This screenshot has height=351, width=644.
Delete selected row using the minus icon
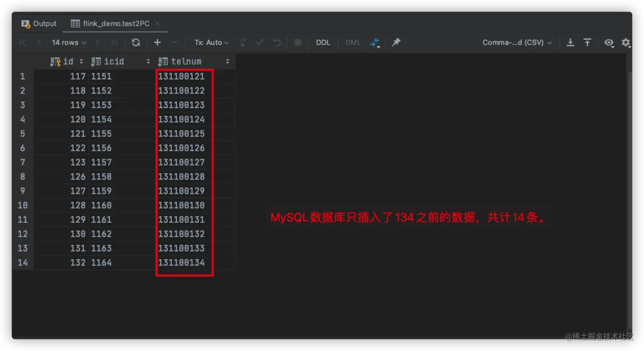pyautogui.click(x=174, y=42)
